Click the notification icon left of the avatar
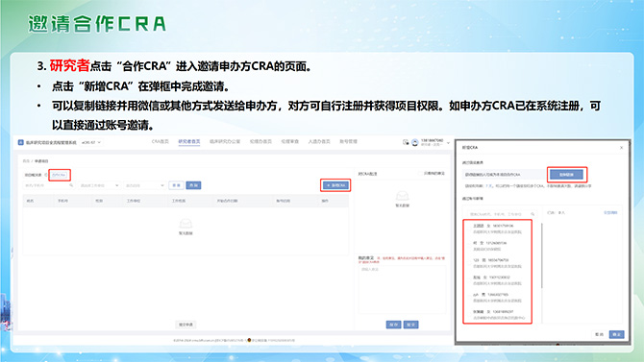Viewport: 644px width, 362px height. pyautogui.click(x=406, y=142)
